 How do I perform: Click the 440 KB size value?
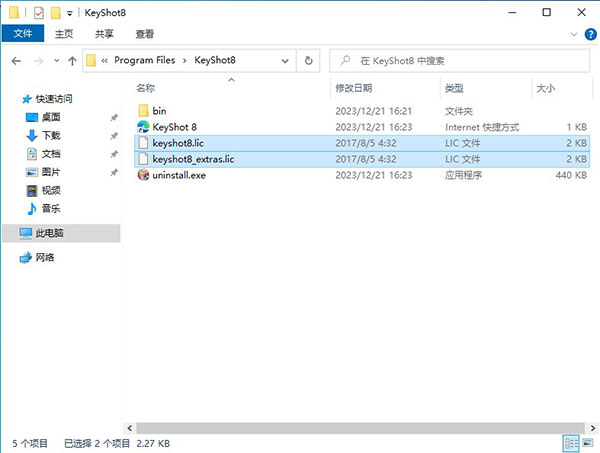571,175
